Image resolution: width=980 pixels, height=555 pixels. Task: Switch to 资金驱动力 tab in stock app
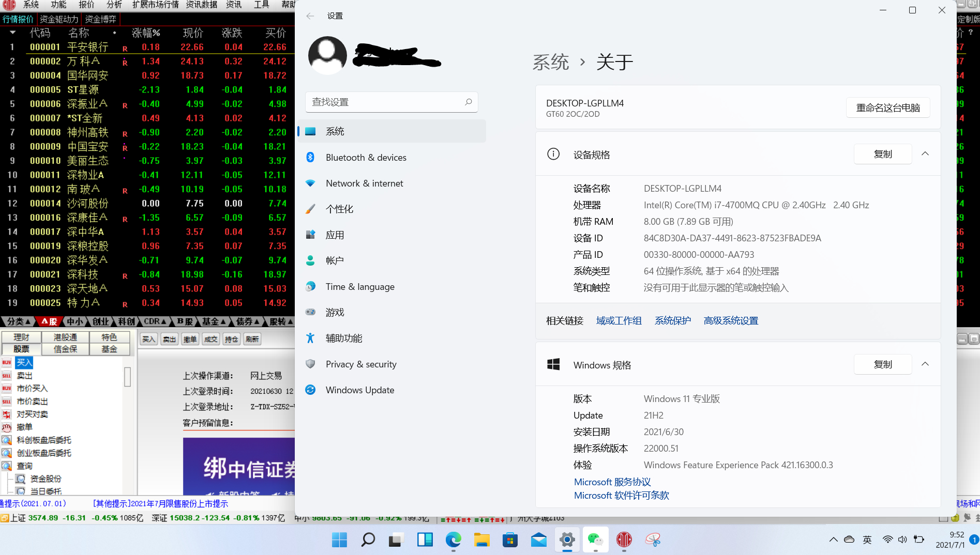(x=59, y=19)
